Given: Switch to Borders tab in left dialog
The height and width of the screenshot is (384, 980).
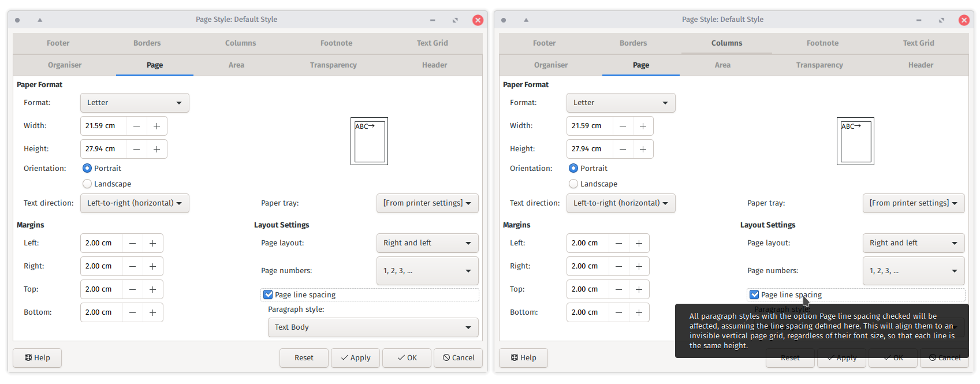Looking at the screenshot, I should click(147, 43).
